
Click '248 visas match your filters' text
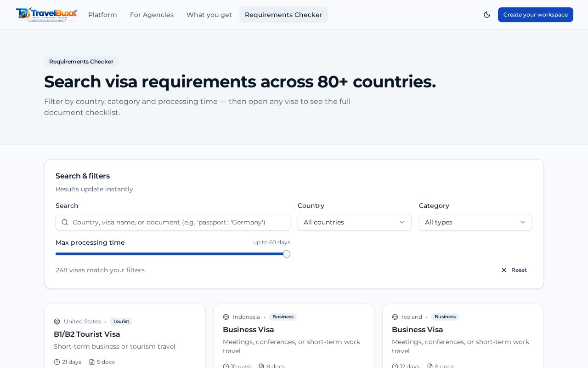pos(100,270)
